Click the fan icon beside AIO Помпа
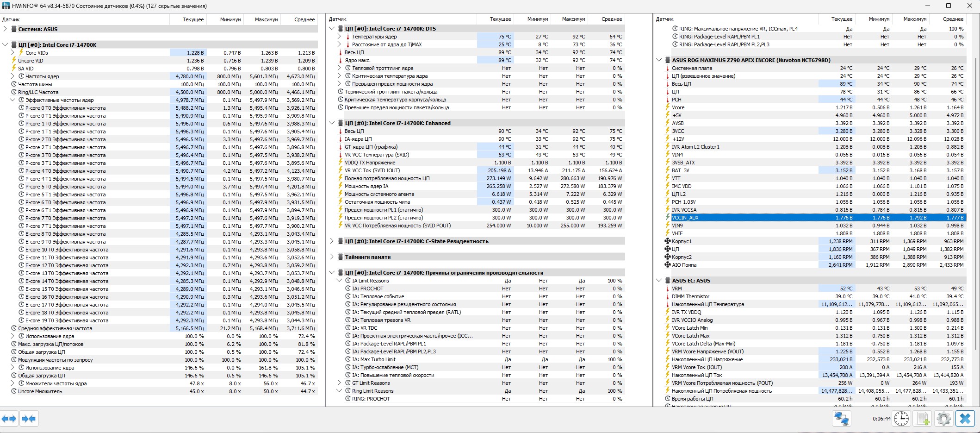980x433 pixels. pos(667,265)
